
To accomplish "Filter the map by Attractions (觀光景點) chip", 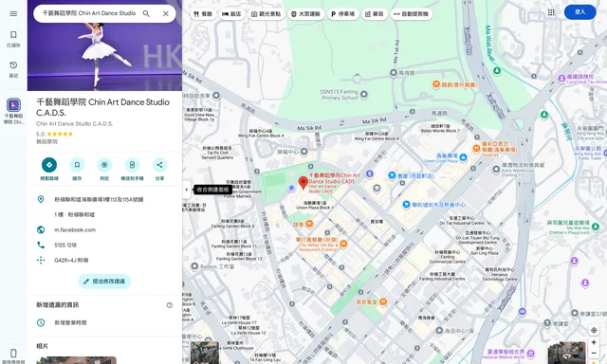I will click(x=266, y=14).
